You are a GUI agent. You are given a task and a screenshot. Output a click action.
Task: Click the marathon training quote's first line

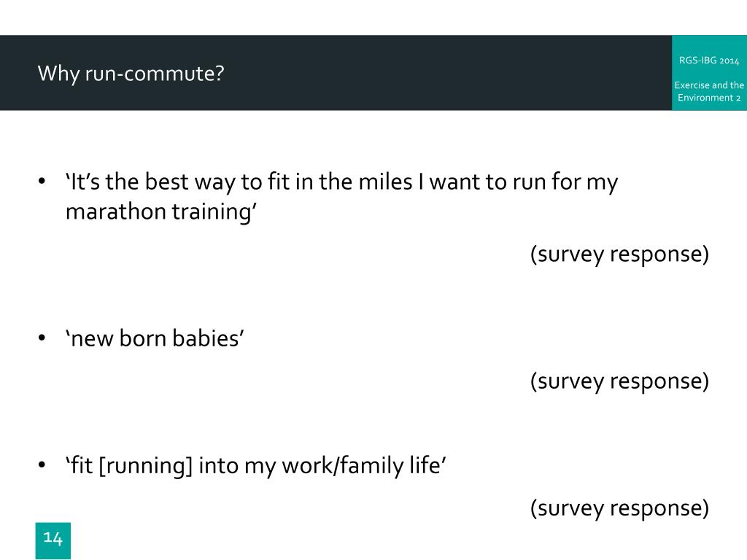click(341, 182)
